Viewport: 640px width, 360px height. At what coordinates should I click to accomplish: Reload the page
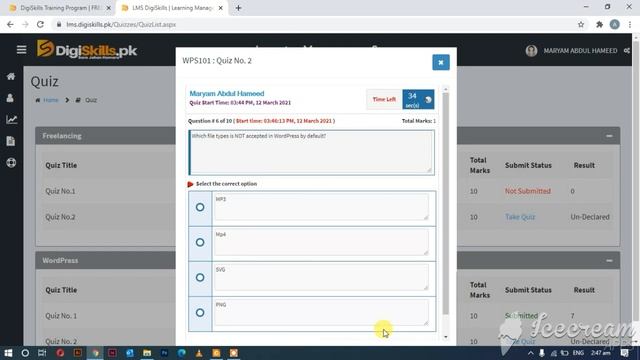pos(40,24)
